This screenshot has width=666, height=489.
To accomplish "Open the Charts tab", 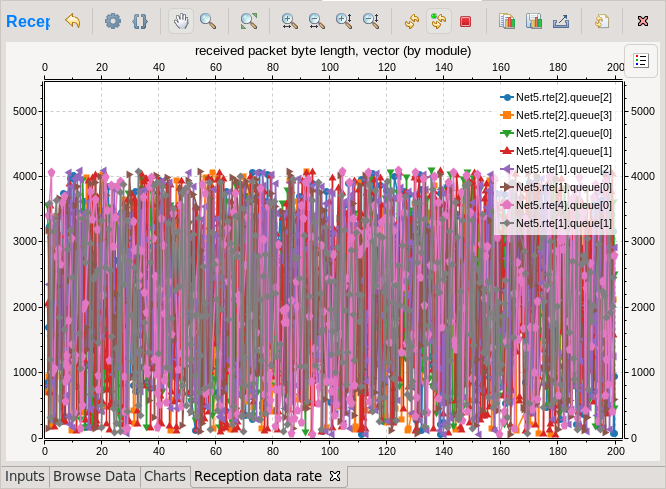I will 165,476.
